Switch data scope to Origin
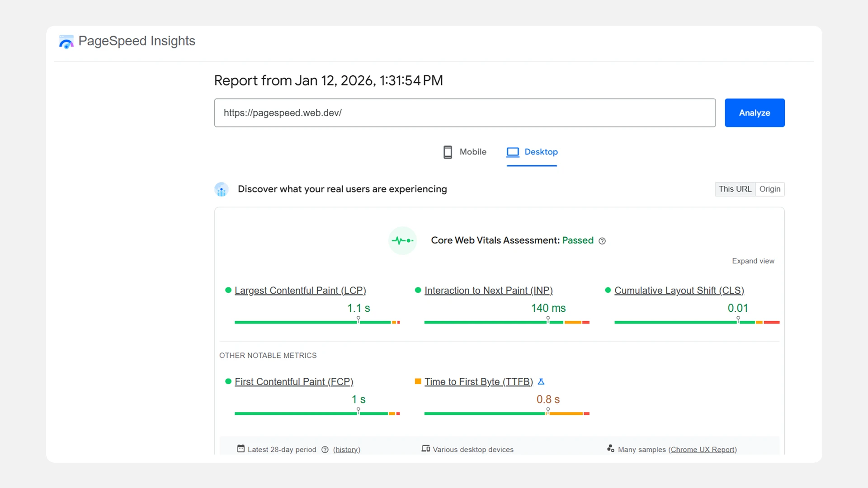 click(x=769, y=189)
